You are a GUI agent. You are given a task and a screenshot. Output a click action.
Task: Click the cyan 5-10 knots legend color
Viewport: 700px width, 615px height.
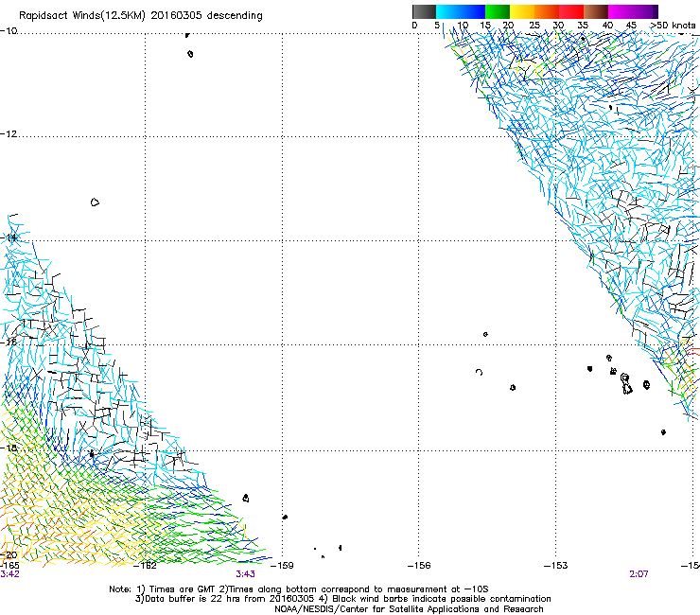(448, 11)
